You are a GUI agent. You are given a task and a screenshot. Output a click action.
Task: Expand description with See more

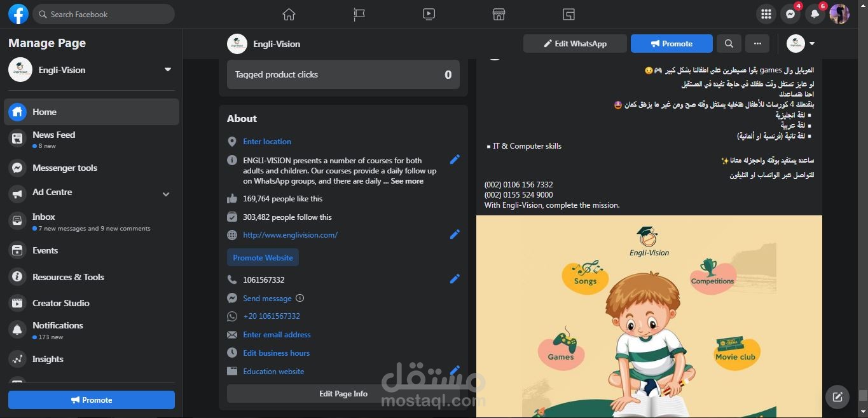(407, 181)
